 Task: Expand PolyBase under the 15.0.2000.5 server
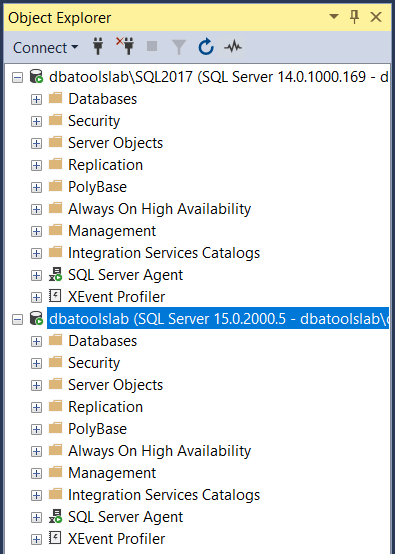pos(36,429)
